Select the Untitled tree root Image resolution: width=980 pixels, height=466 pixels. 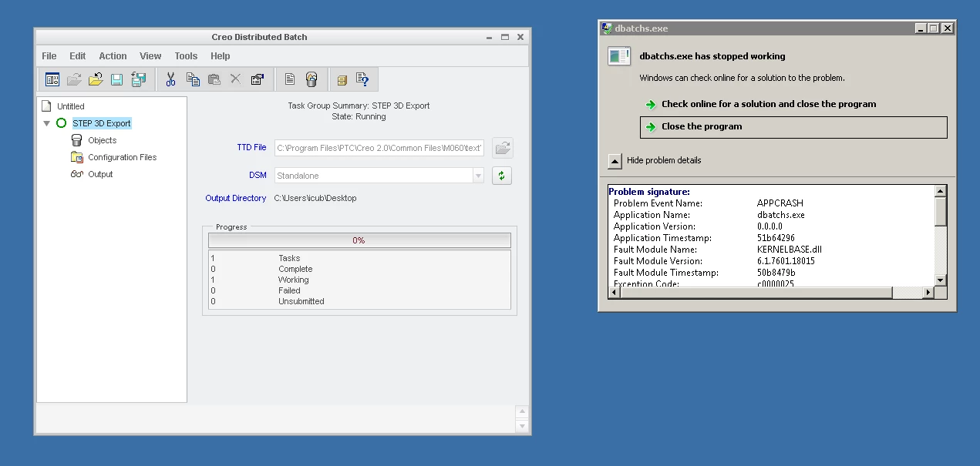pos(71,106)
